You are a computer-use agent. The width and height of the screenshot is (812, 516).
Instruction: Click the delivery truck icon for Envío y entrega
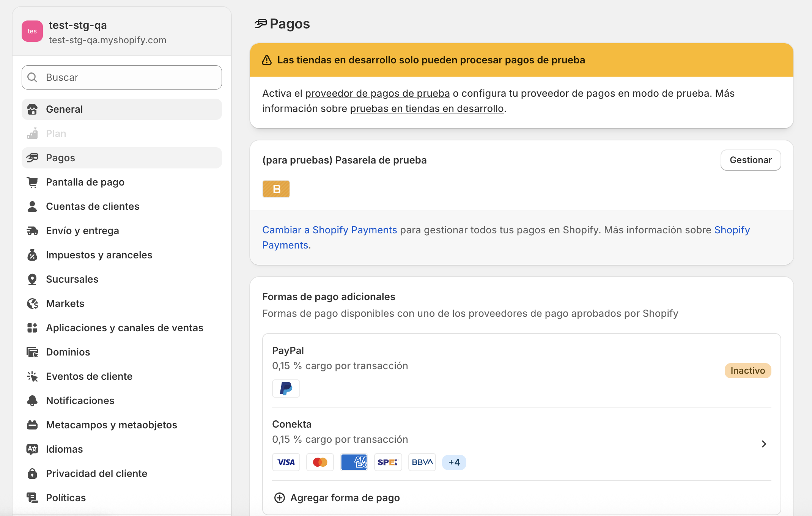click(x=32, y=231)
